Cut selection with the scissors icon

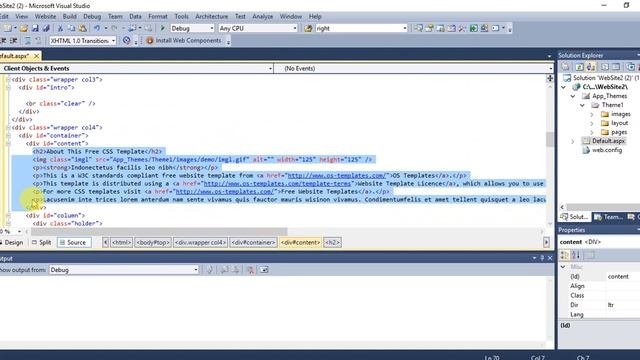(x=60, y=28)
